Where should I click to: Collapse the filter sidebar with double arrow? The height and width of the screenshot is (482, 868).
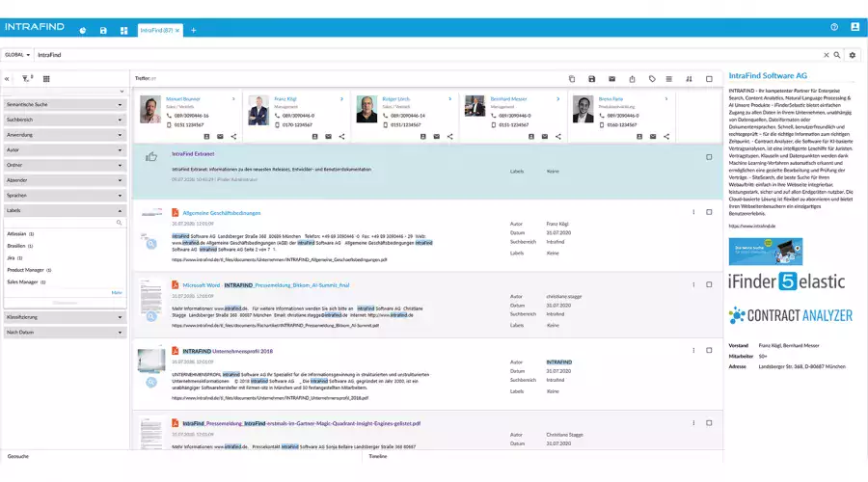[7, 79]
